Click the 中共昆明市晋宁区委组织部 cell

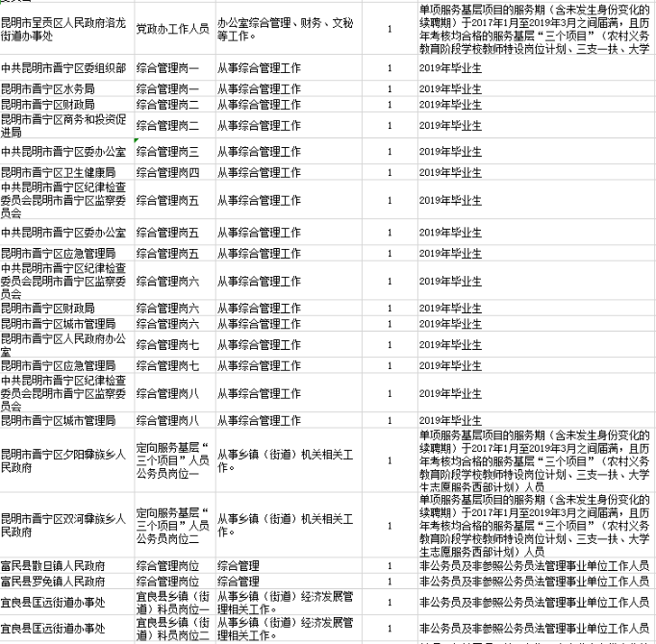tap(65, 68)
